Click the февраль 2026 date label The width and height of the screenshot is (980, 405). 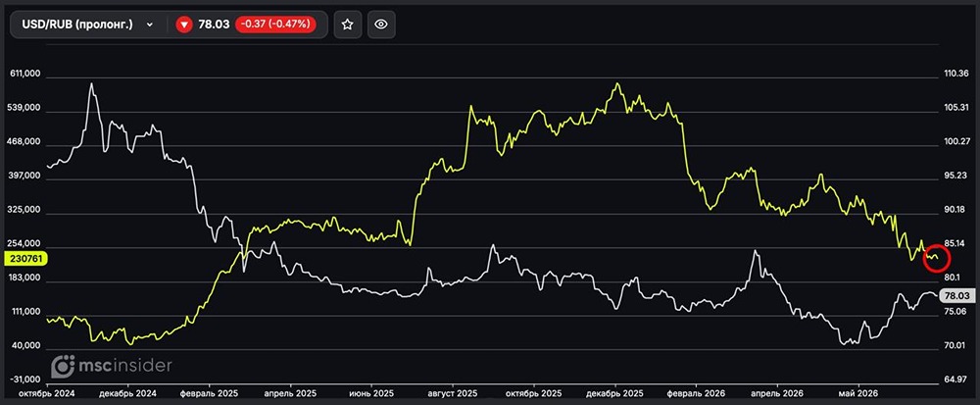click(696, 394)
